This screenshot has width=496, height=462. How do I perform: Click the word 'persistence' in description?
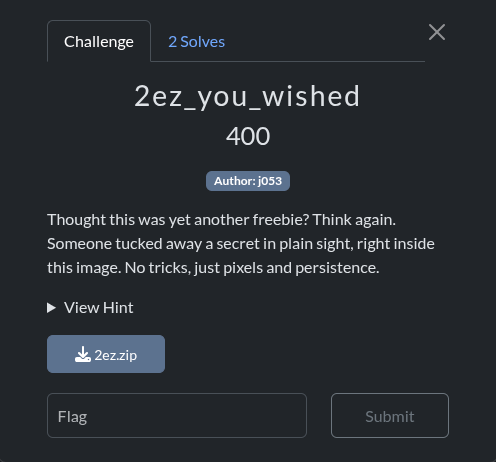click(336, 268)
